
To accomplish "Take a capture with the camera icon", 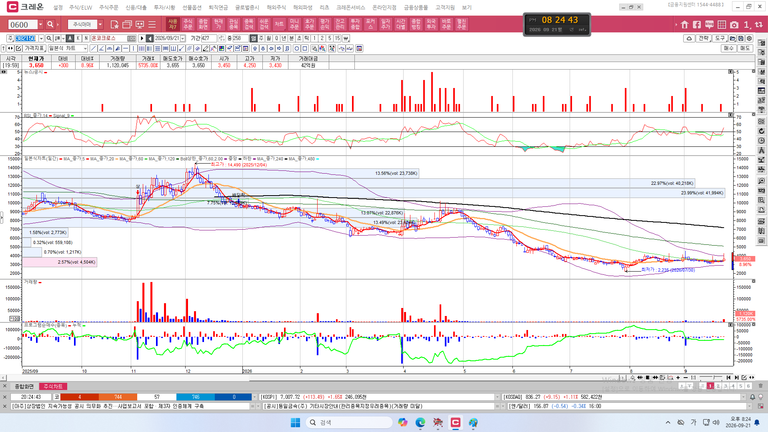I will pos(734,24).
